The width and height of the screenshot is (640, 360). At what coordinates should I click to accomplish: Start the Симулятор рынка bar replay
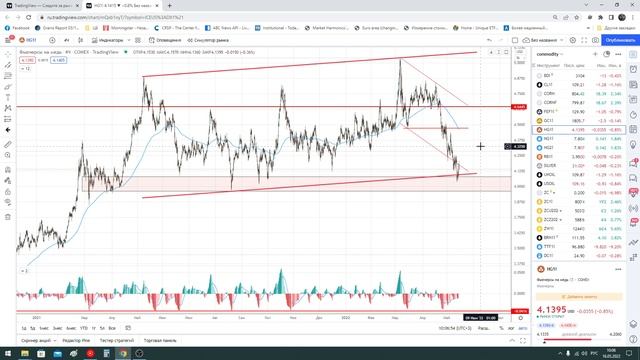(x=208, y=40)
